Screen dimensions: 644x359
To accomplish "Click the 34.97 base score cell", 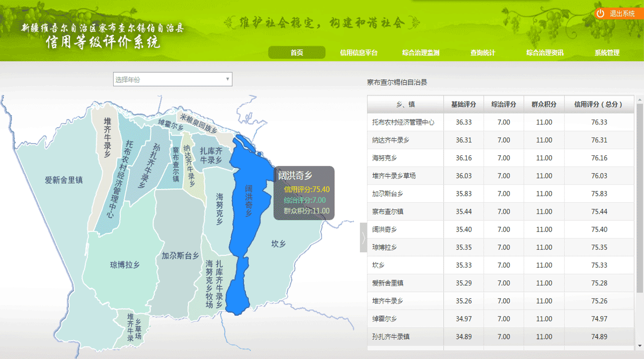I will click(464, 319).
